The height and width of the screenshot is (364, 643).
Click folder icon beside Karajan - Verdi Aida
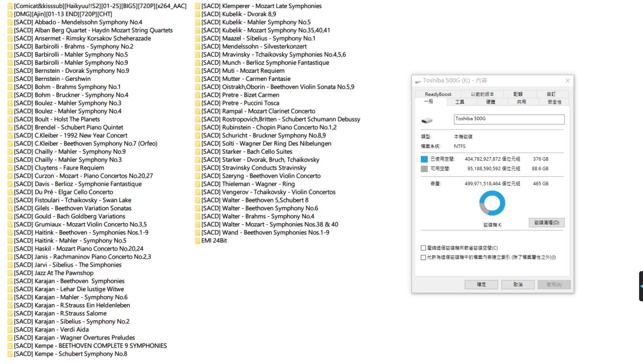11,330
